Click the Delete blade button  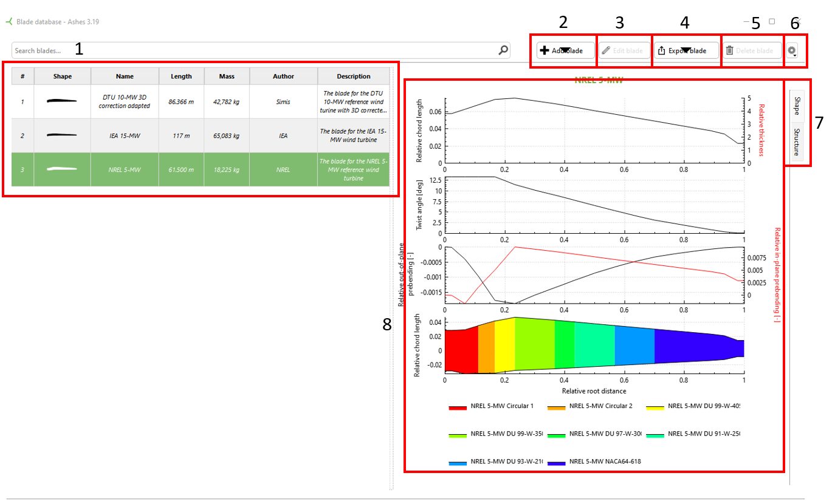click(752, 51)
